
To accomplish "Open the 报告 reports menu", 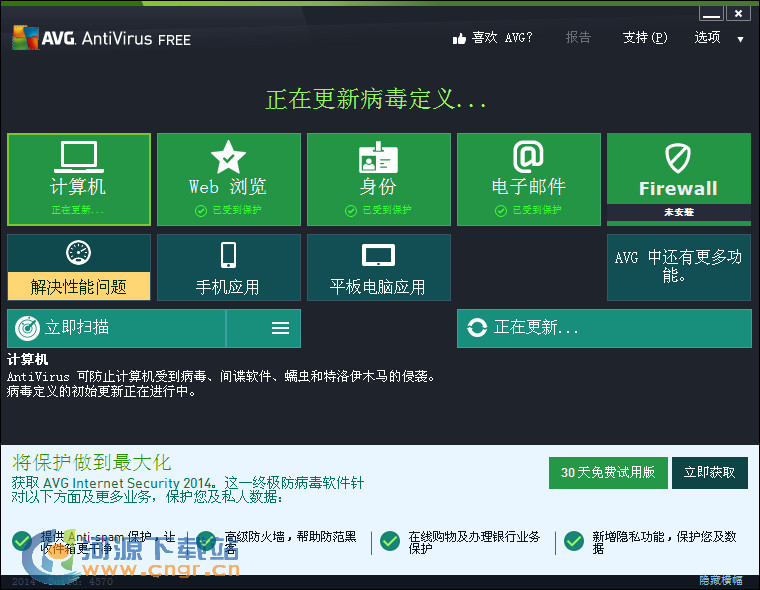I will coord(578,37).
